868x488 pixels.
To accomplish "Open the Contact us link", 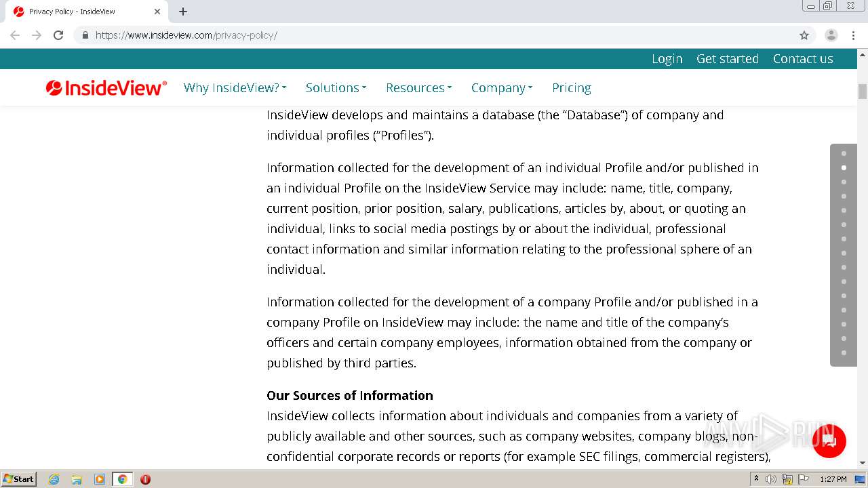I will coord(803,59).
